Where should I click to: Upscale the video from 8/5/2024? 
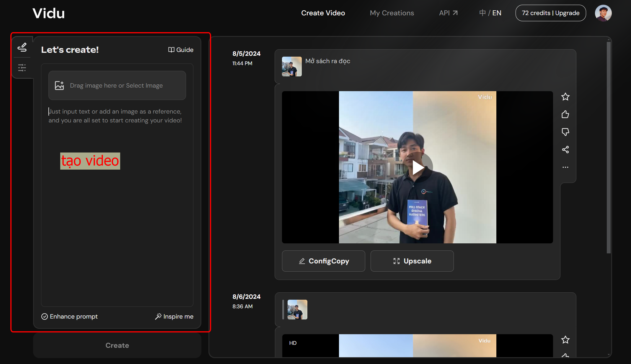click(412, 261)
